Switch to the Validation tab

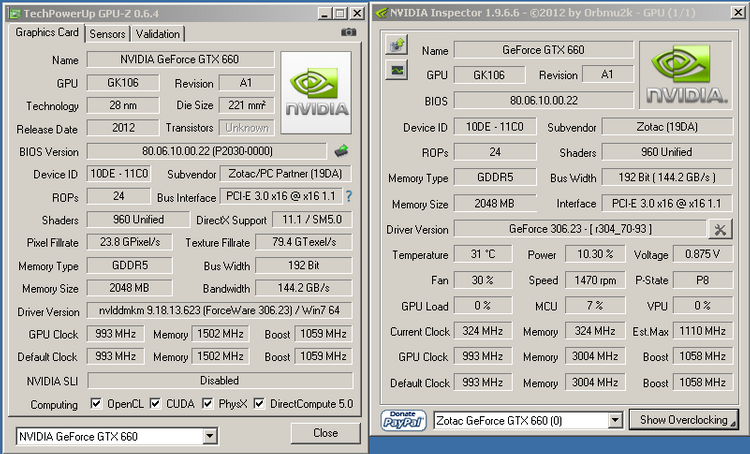157,34
